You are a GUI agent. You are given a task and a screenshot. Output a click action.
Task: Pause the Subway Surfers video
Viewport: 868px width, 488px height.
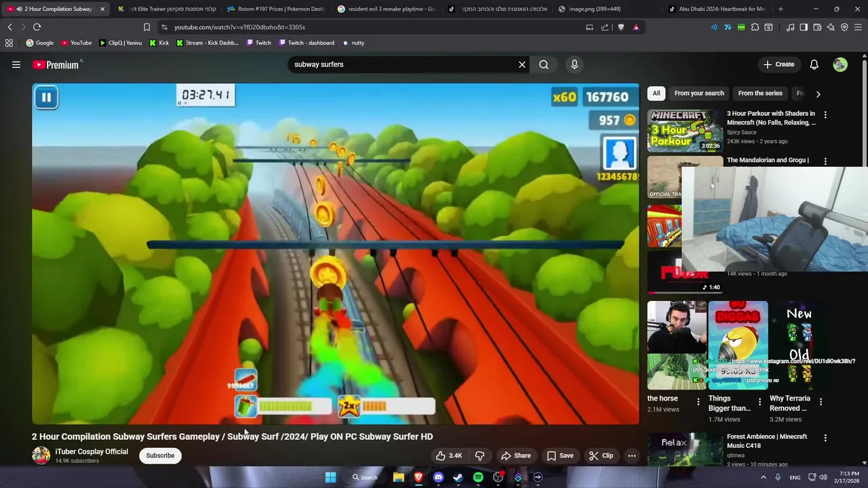pyautogui.click(x=46, y=98)
